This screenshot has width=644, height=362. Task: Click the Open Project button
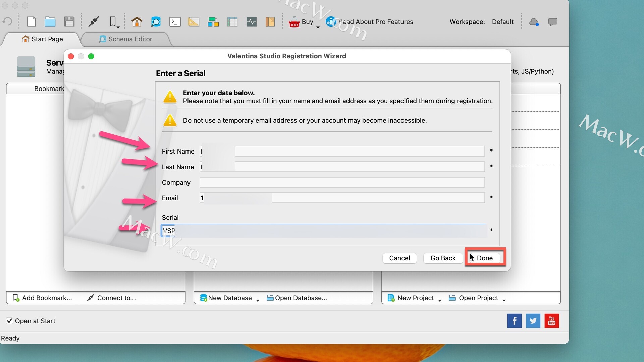point(474,298)
